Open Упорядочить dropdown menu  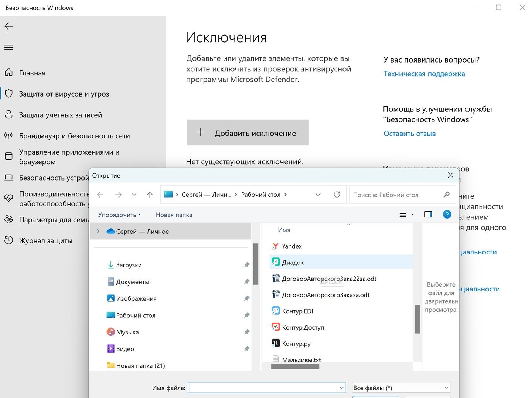tap(119, 215)
